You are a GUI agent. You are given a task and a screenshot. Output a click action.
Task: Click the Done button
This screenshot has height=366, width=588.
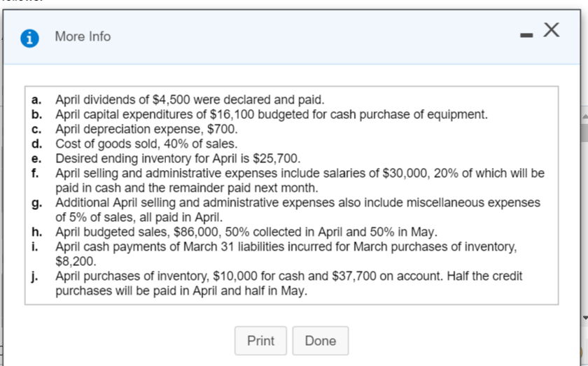(x=321, y=341)
